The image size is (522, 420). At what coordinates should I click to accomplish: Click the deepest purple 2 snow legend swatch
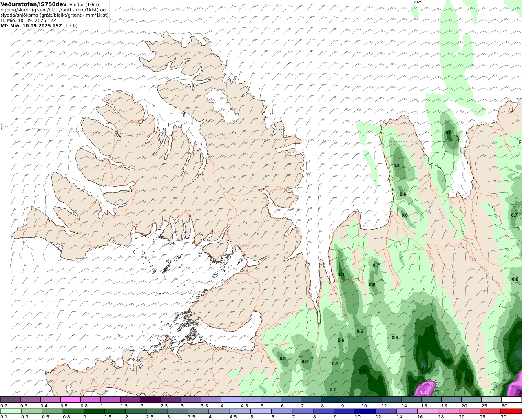coord(150,400)
